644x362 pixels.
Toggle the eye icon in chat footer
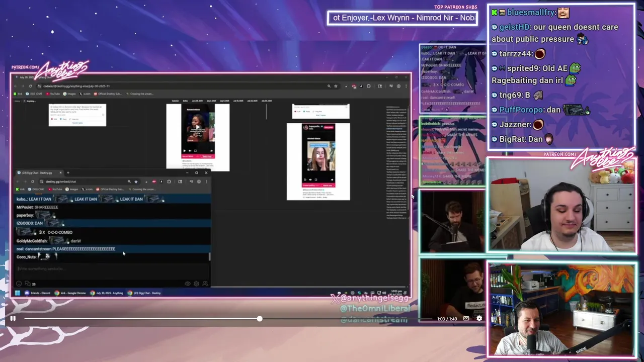coord(188,284)
